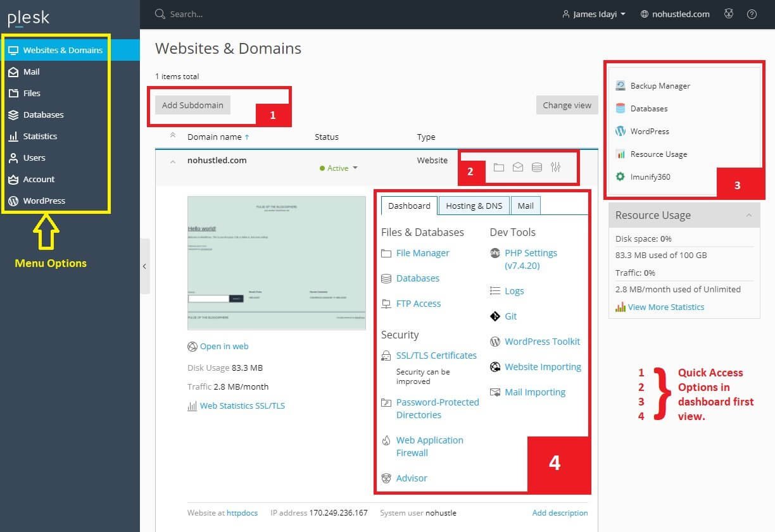Collapse the Resource Usage panel

[x=749, y=215]
